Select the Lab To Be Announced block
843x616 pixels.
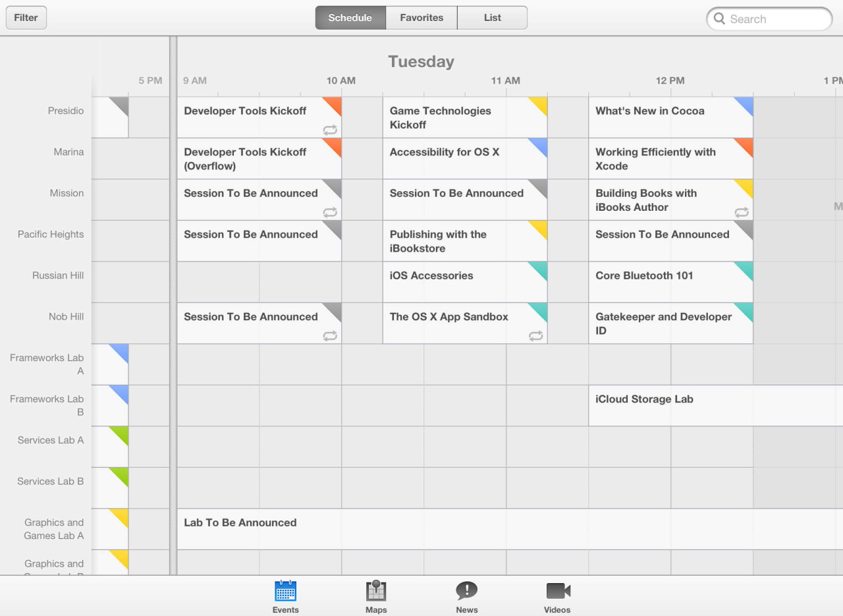pyautogui.click(x=461, y=529)
